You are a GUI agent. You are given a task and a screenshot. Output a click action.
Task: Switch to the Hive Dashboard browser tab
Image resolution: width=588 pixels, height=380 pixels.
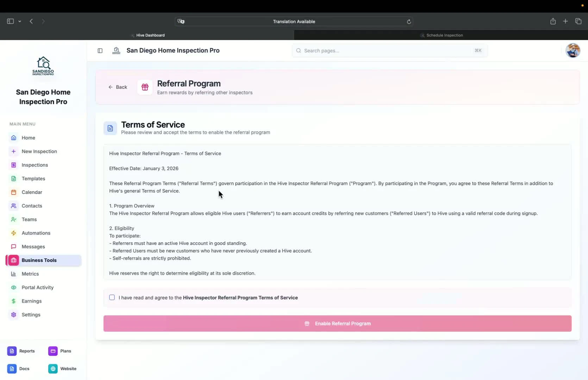[x=147, y=35]
